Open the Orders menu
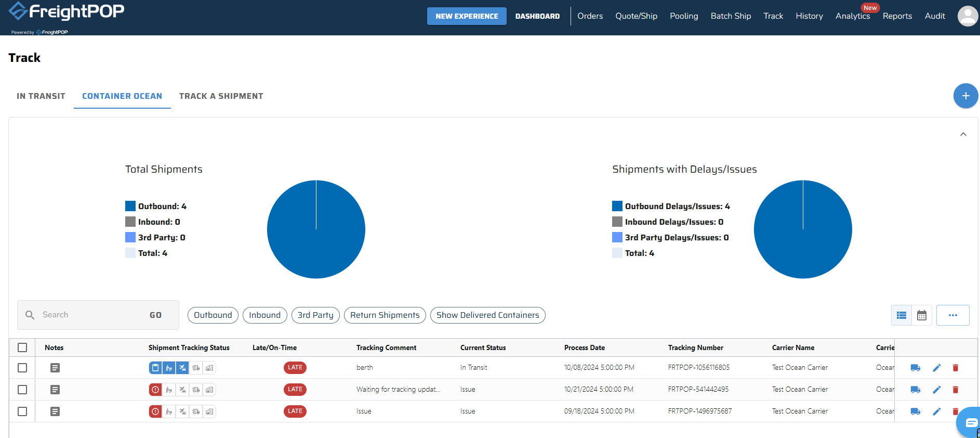Image resolution: width=980 pixels, height=438 pixels. coord(590,16)
